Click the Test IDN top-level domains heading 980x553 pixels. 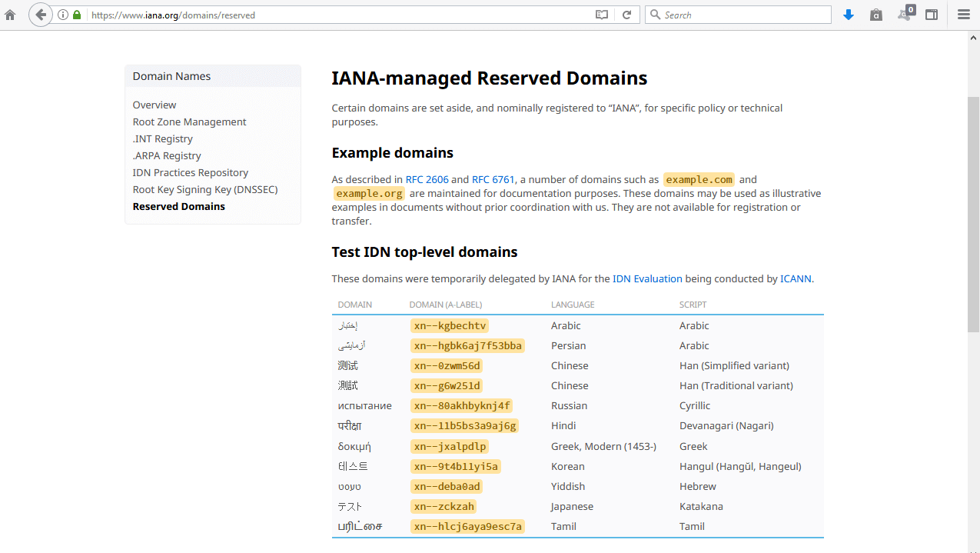click(x=424, y=252)
